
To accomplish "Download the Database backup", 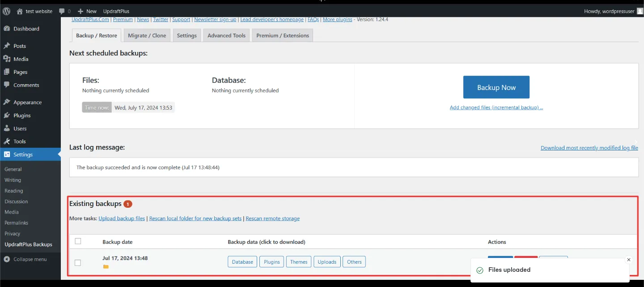I will 243,262.
